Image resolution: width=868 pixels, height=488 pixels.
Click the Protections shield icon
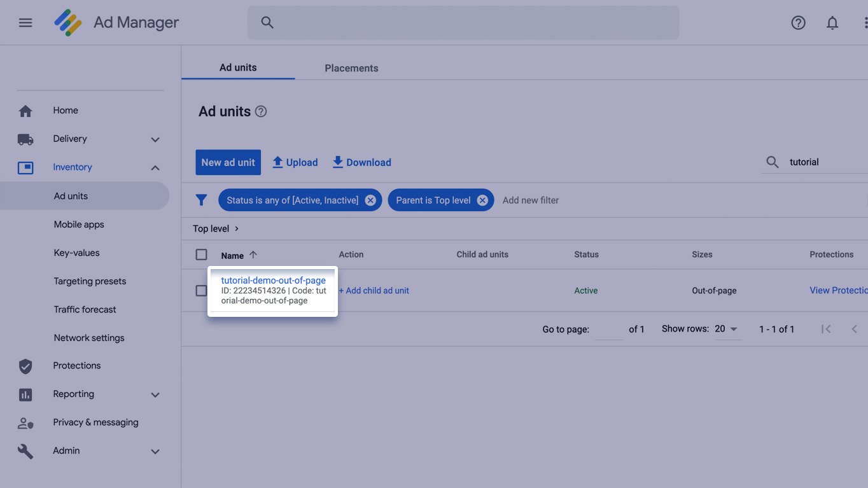point(25,366)
